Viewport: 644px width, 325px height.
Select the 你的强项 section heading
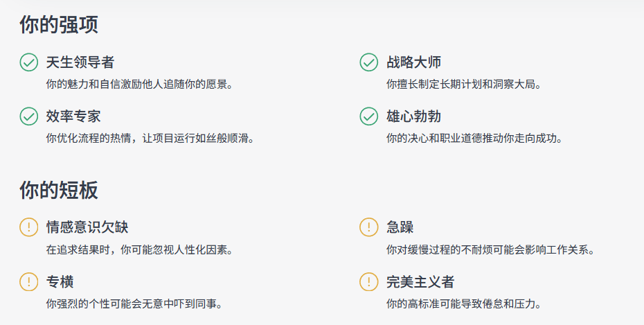point(59,25)
